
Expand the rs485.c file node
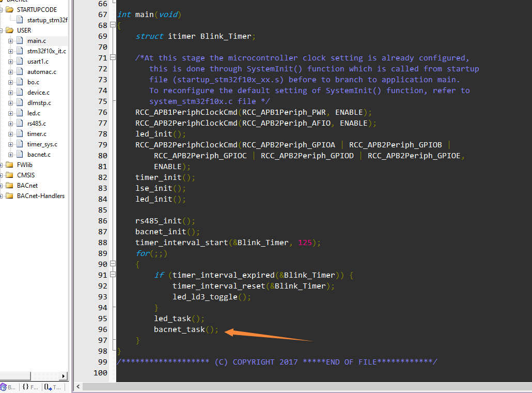coord(10,124)
